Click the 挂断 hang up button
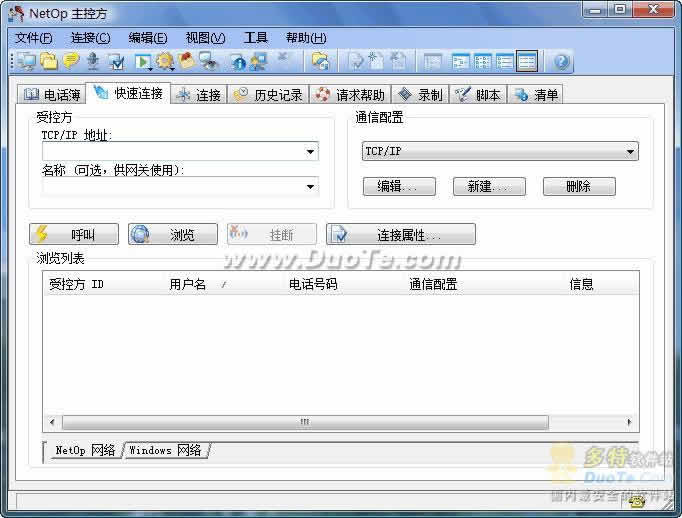The width and height of the screenshot is (682, 518). [x=272, y=234]
